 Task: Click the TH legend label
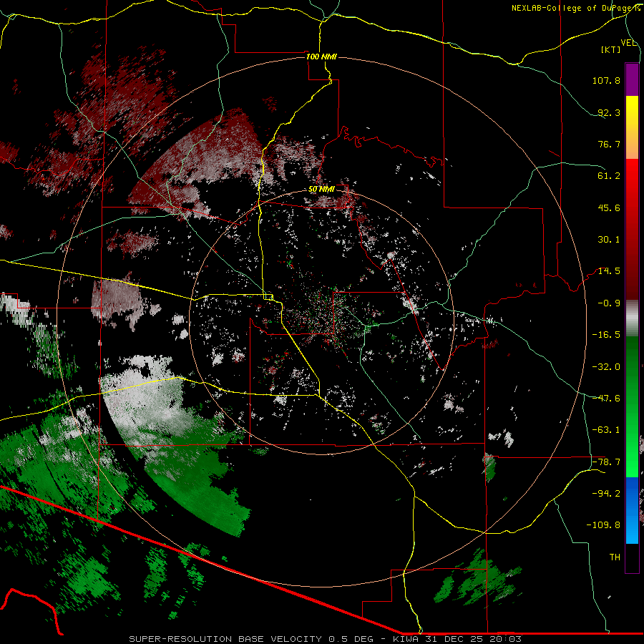coord(615,557)
